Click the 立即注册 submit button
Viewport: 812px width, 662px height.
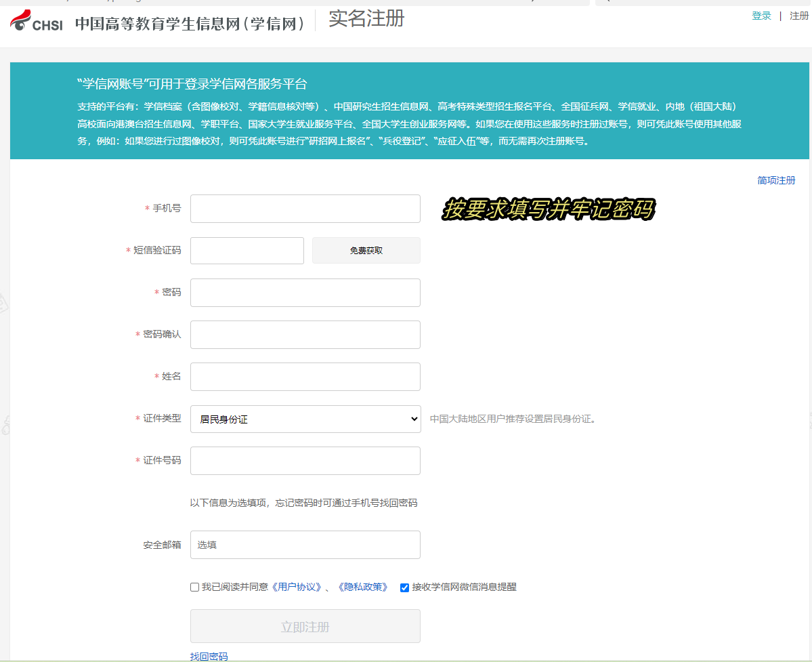(305, 626)
